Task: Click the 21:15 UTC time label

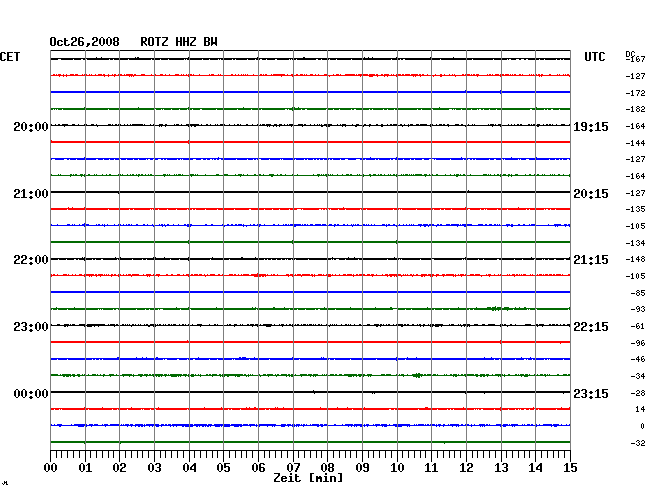Action: click(591, 260)
